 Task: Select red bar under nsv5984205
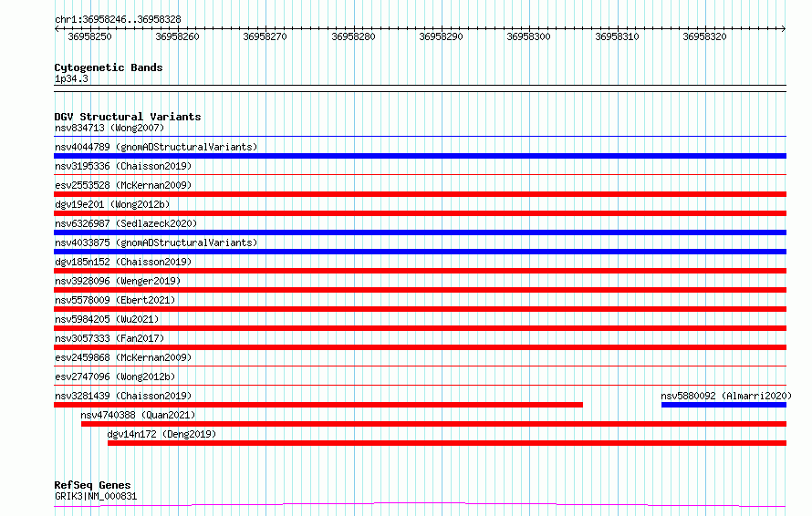(x=420, y=328)
